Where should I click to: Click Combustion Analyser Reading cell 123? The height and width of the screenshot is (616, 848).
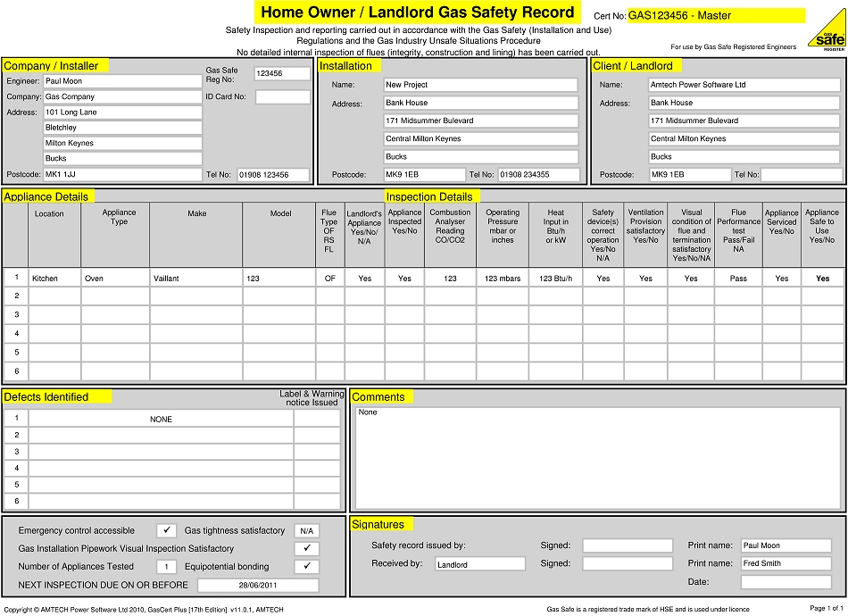point(450,278)
